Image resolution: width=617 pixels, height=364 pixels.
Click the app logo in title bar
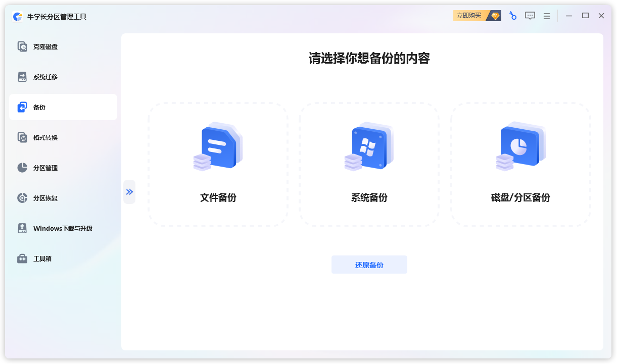pyautogui.click(x=18, y=17)
